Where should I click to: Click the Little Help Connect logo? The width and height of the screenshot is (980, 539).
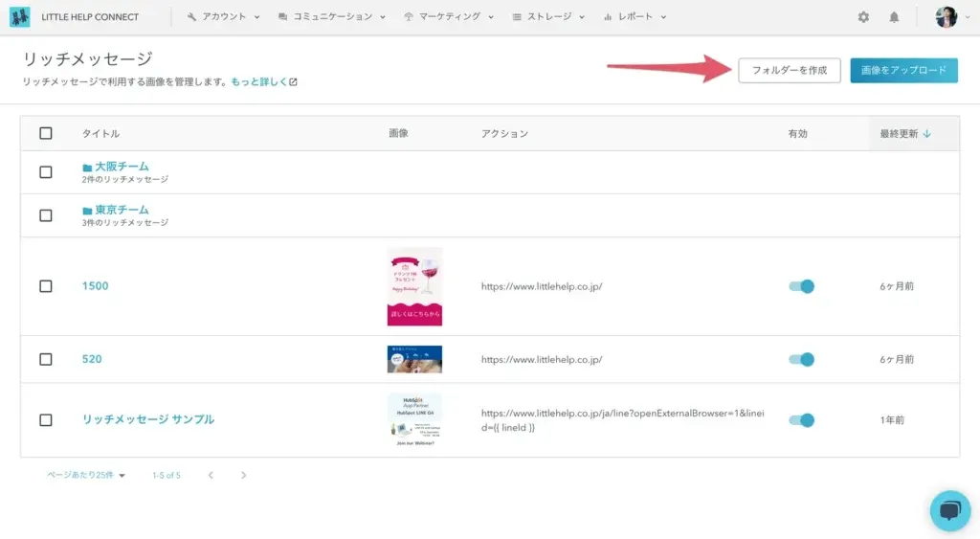click(20, 17)
